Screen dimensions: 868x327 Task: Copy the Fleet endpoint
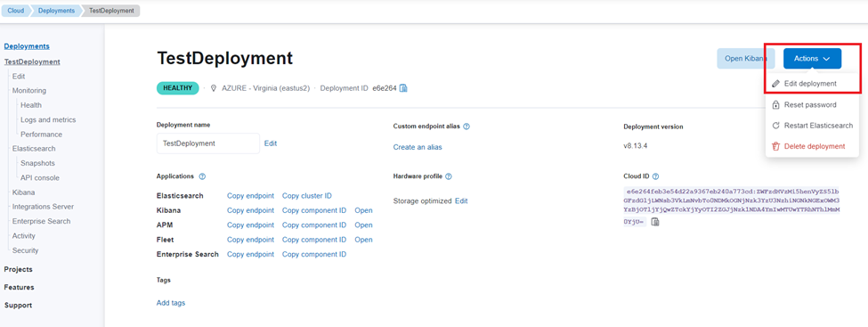click(250, 240)
